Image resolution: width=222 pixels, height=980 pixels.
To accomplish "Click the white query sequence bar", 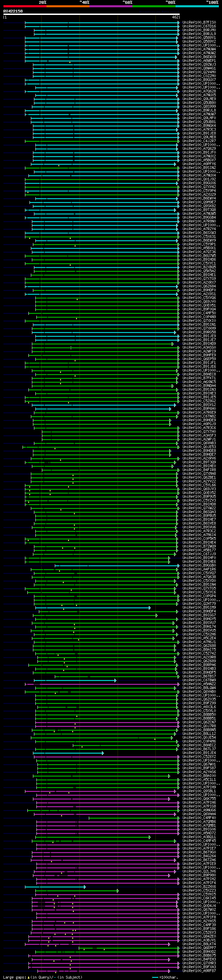I will pyautogui.click(x=91, y=14).
